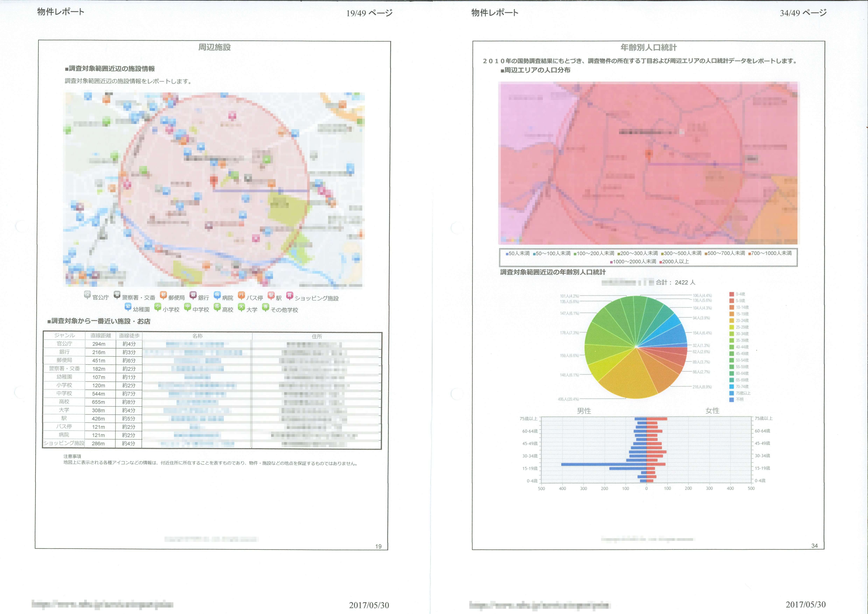Click the 5-9歳 color swatch
868x614 pixels.
(731, 301)
